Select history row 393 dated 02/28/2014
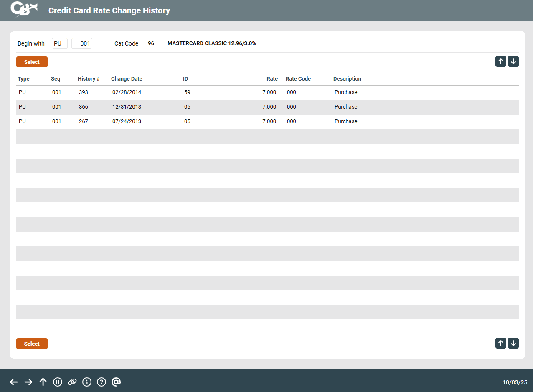533x392 pixels. pos(267,92)
